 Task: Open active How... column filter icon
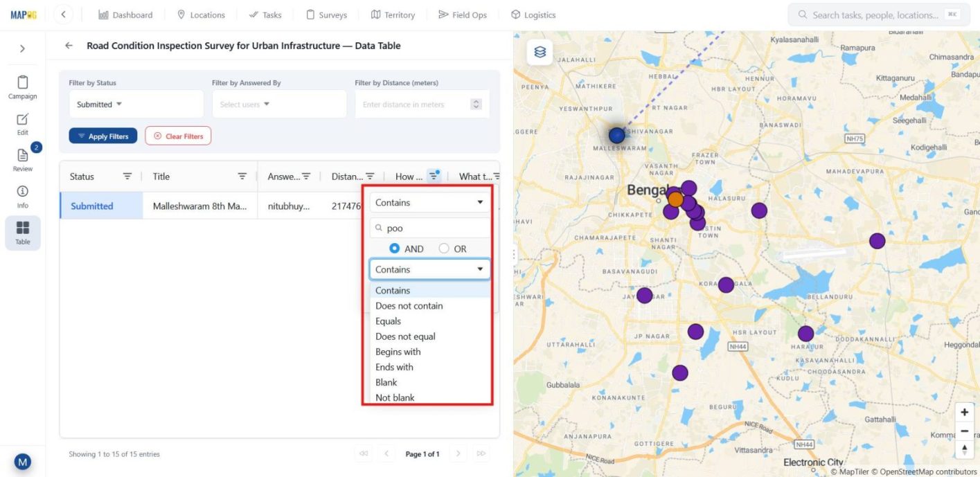[x=434, y=176]
